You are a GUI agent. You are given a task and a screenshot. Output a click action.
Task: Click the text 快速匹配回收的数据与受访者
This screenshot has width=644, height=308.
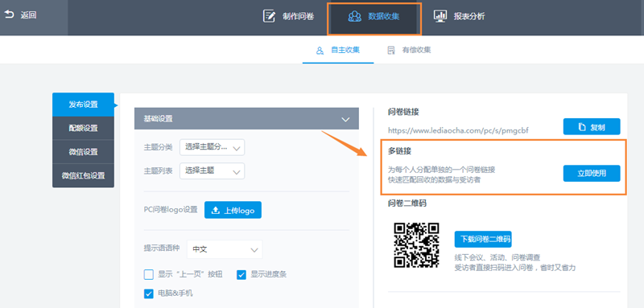pos(434,179)
